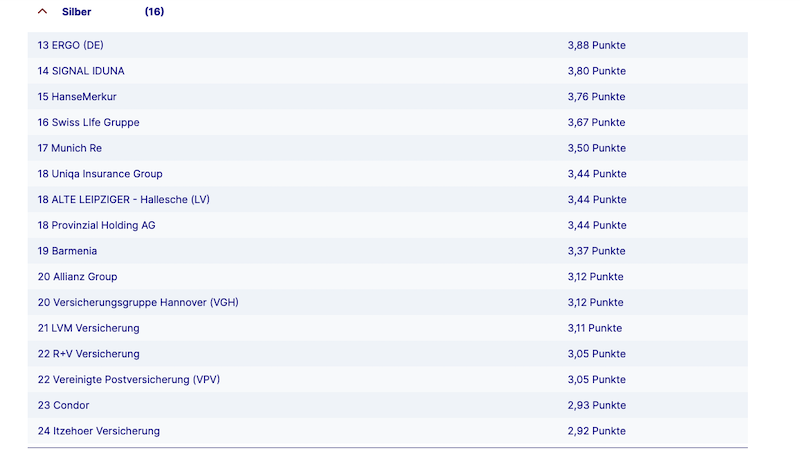The image size is (800, 450).
Task: Open the Munich Re row
Action: point(69,148)
